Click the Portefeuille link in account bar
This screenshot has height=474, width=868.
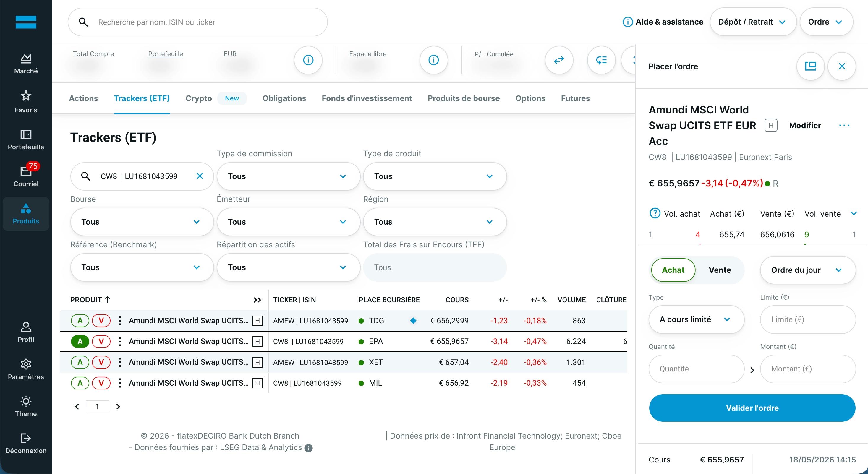(x=166, y=54)
